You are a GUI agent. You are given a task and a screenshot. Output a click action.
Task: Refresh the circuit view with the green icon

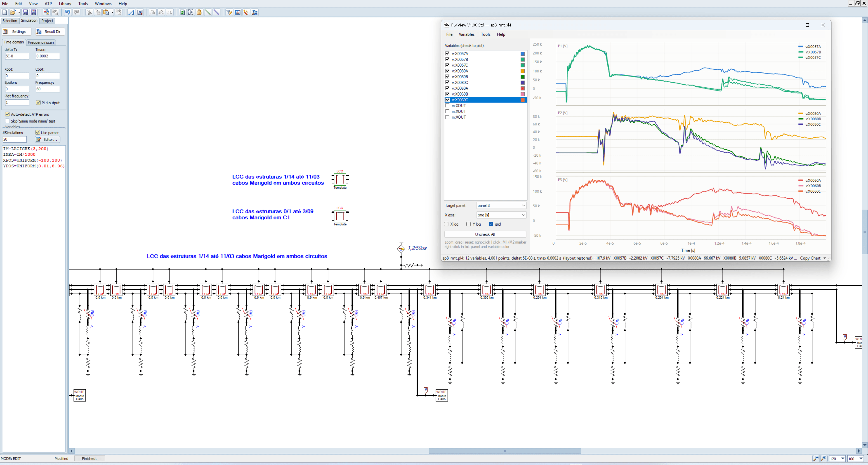point(182,12)
